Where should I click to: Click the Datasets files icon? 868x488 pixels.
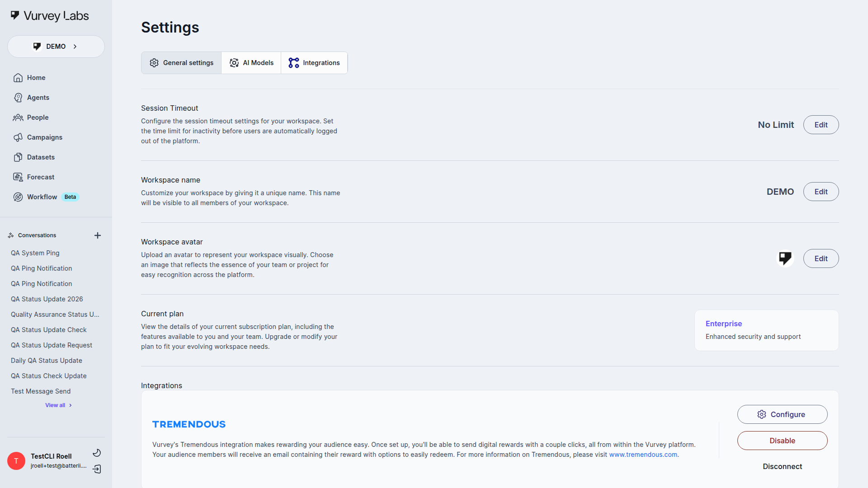(18, 157)
